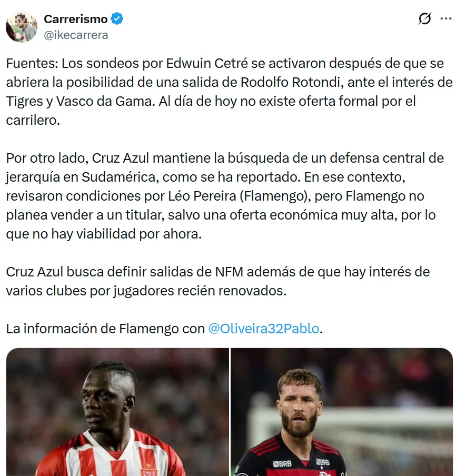Screen dimensions: 466x476
Task: Click the paragraph beginning "Cruz Azul busca definir"
Action: 217,281
